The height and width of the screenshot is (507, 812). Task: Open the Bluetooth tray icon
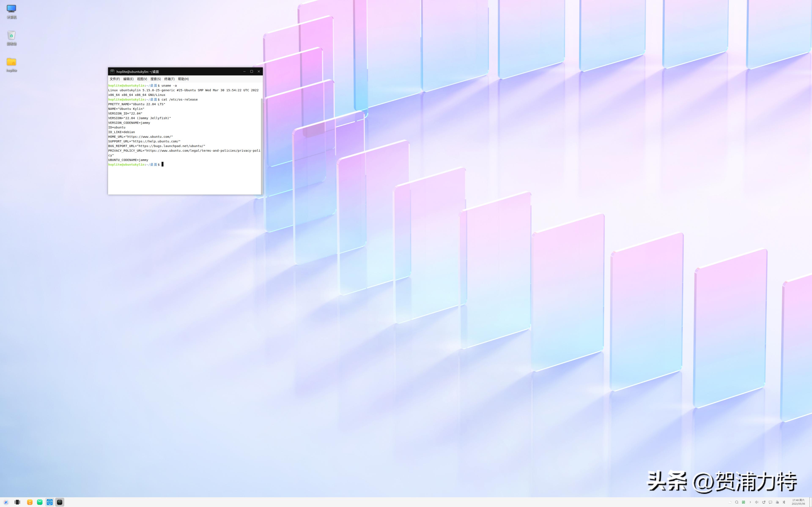(x=784, y=502)
